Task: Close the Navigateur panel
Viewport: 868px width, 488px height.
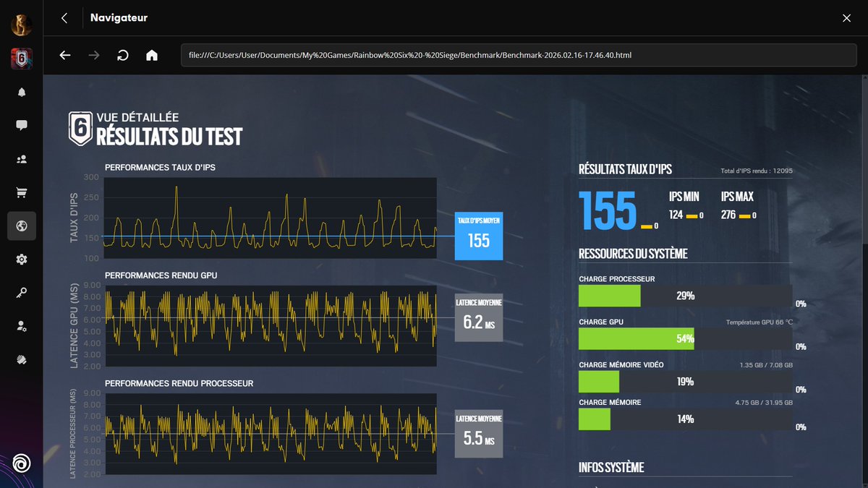Action: (x=847, y=18)
